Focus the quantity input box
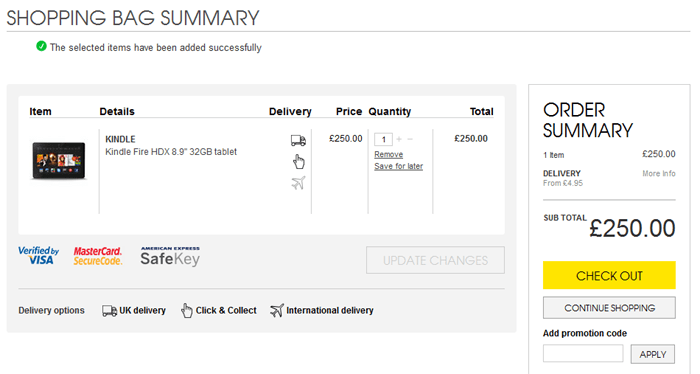Viewport: 700px width, 374px height. tap(383, 139)
